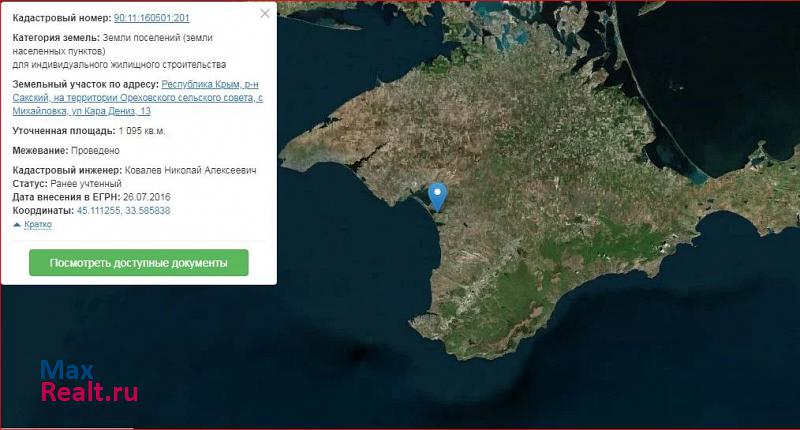Click the Категория земель label
Image resolution: width=800 pixels, height=430 pixels.
click(54, 37)
